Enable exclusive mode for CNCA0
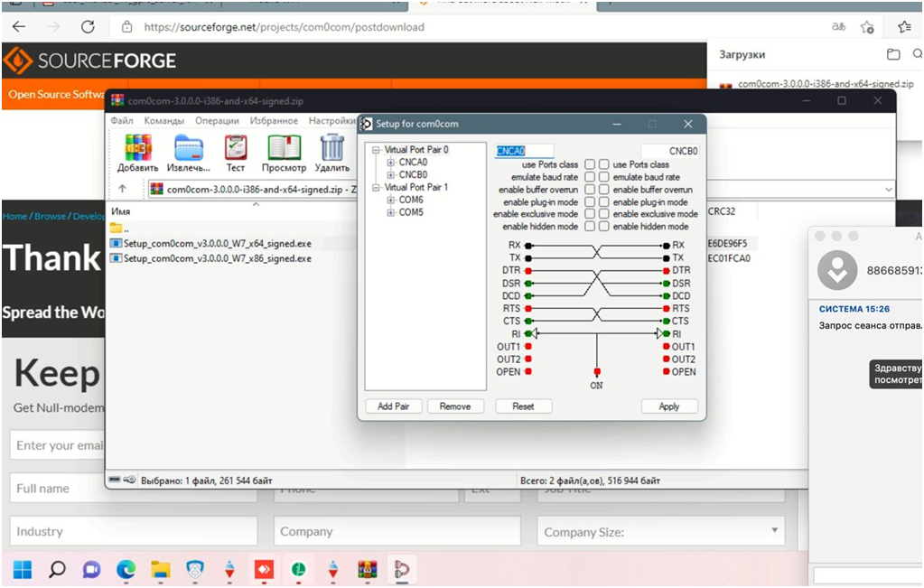Screen dimensions: 924x588 pyautogui.click(x=589, y=214)
